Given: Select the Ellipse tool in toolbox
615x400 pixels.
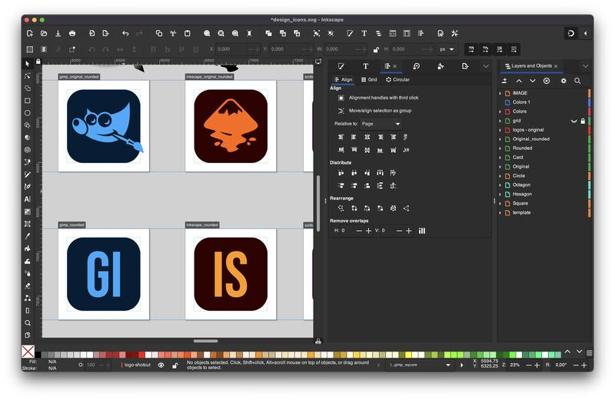Looking at the screenshot, I should click(x=27, y=113).
